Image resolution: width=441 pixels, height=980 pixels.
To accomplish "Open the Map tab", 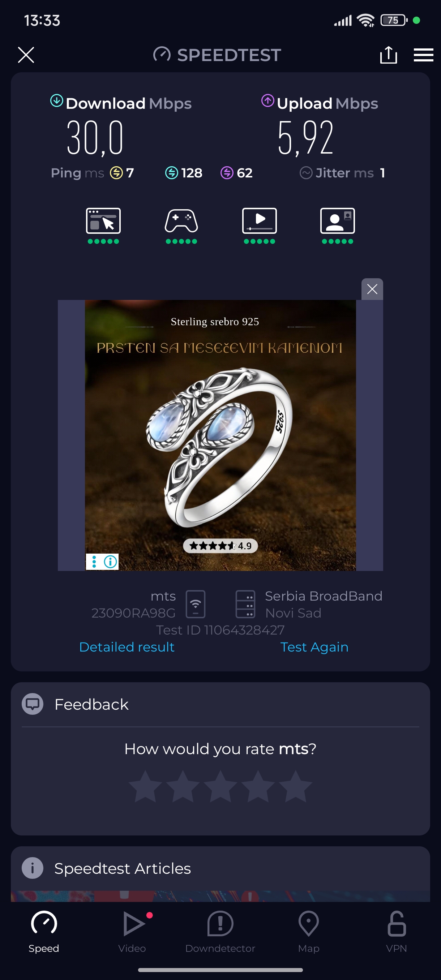I will pyautogui.click(x=309, y=931).
